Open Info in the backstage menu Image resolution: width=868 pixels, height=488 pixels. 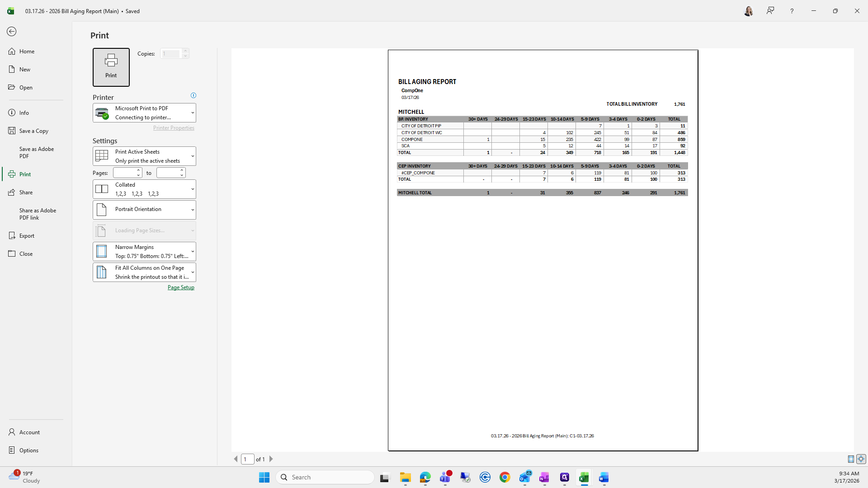(x=24, y=113)
